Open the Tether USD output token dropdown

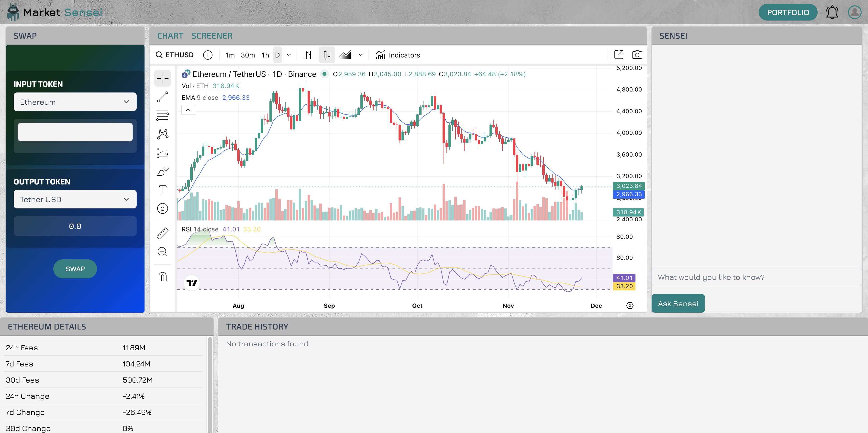75,199
